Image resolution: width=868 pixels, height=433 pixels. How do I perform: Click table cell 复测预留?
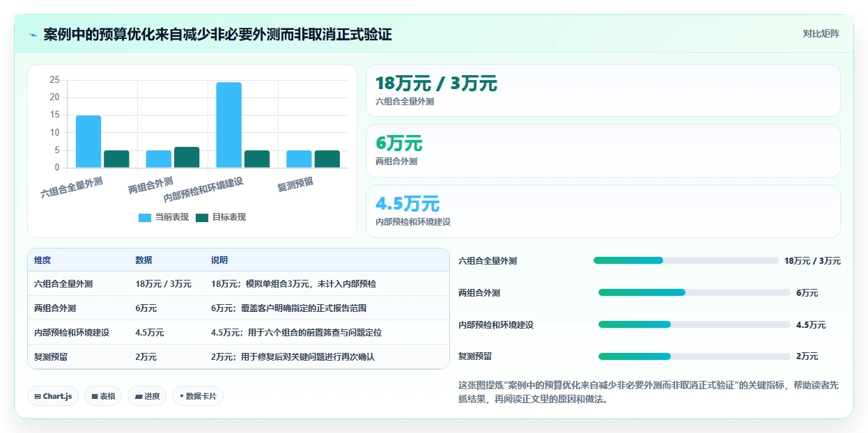click(51, 357)
